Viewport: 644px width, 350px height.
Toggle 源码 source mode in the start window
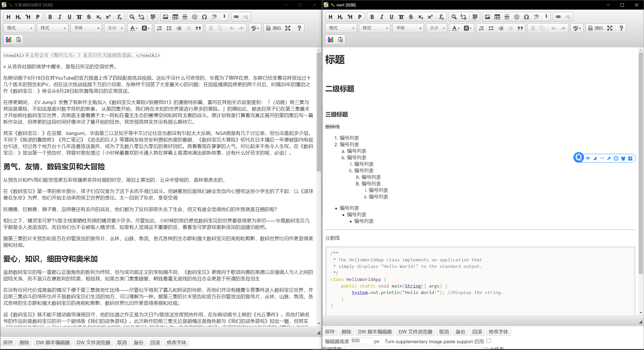coord(595,28)
